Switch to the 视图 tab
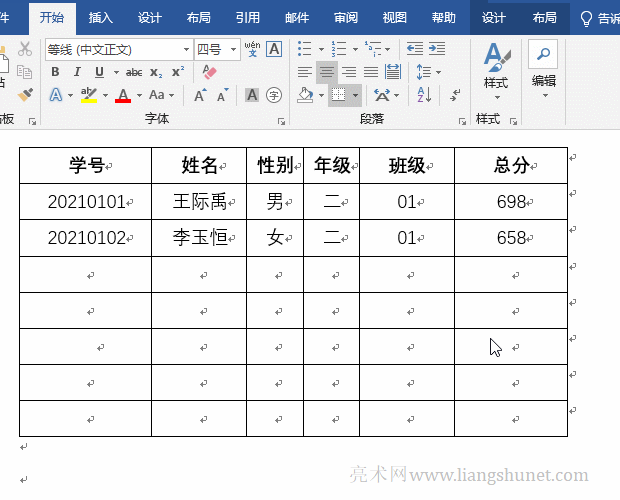Viewport: 620px width, 500px height. click(x=395, y=18)
